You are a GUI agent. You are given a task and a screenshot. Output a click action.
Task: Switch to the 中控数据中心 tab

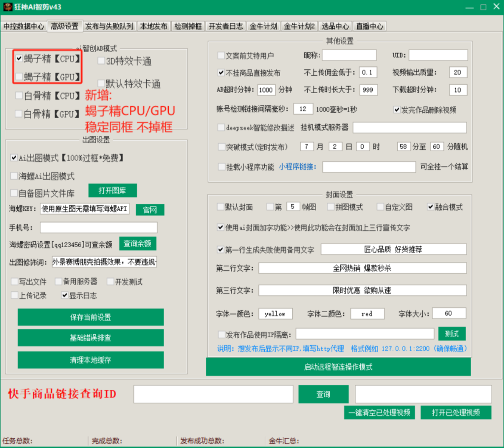24,27
